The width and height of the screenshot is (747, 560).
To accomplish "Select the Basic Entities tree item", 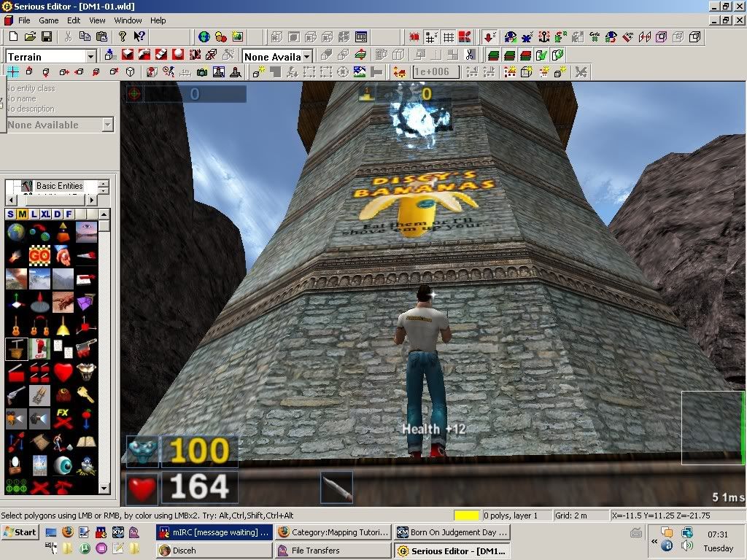I will pos(60,186).
